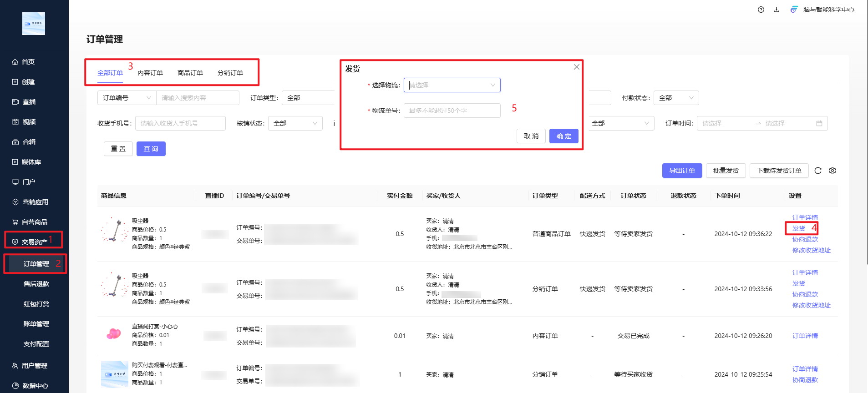Open 数据中心 in the sidebar

point(35,386)
